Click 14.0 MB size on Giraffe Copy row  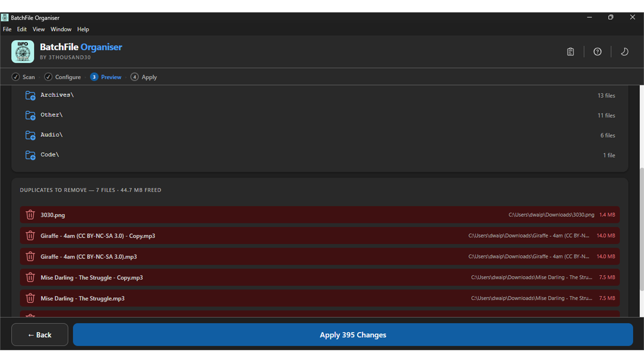coord(606,236)
